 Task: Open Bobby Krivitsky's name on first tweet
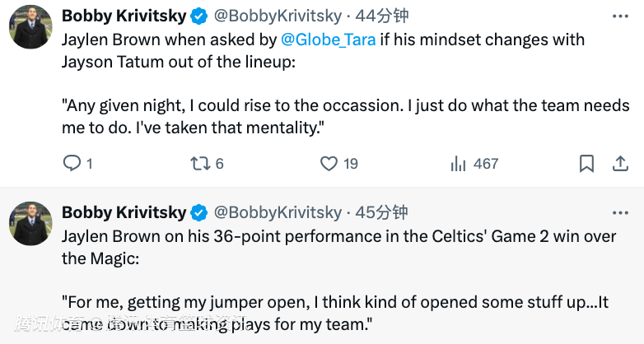coord(124,16)
